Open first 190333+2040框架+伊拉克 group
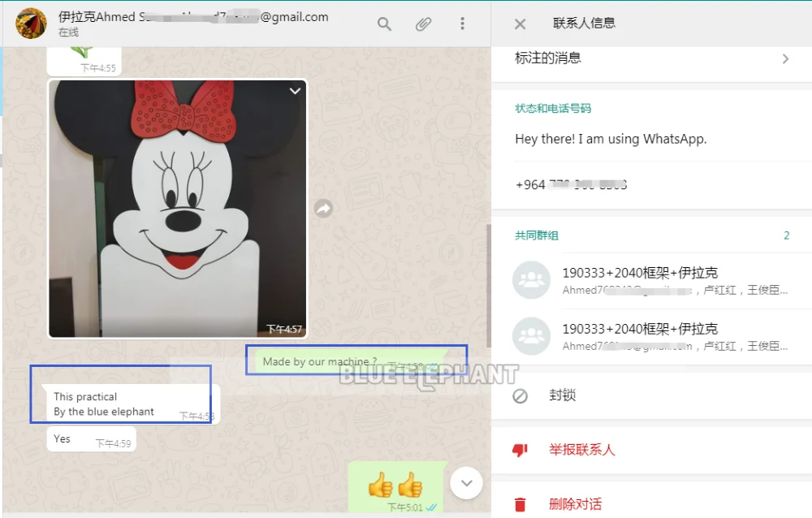Image resolution: width=812 pixels, height=518 pixels. coord(651,281)
